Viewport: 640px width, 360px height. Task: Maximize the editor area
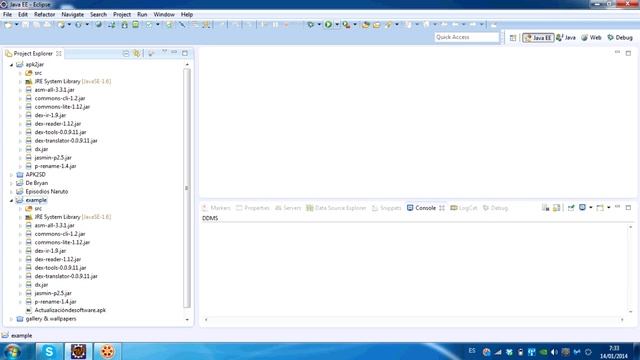(628, 53)
